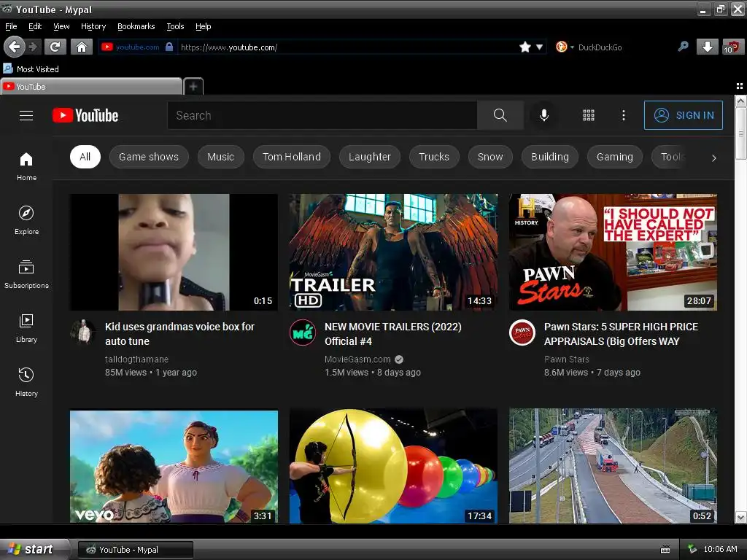Click the Pawn Stars channel avatar
Viewport: 747px width, 560px height.
pyautogui.click(x=522, y=332)
